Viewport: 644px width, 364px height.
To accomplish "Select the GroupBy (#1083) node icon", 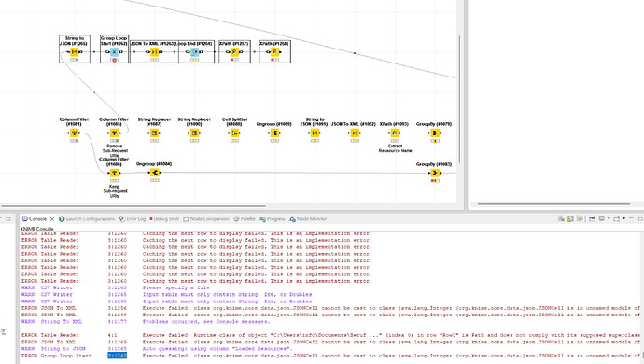I will tap(435, 173).
